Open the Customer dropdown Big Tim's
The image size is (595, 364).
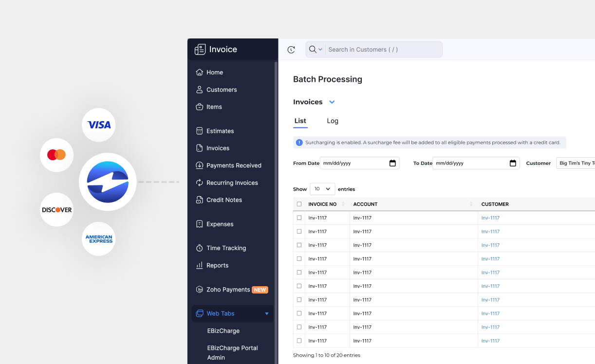[576, 163]
